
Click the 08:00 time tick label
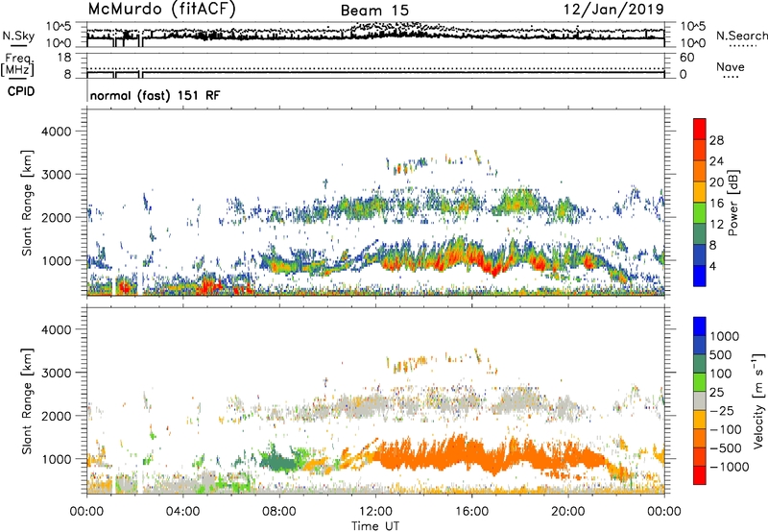279,512
